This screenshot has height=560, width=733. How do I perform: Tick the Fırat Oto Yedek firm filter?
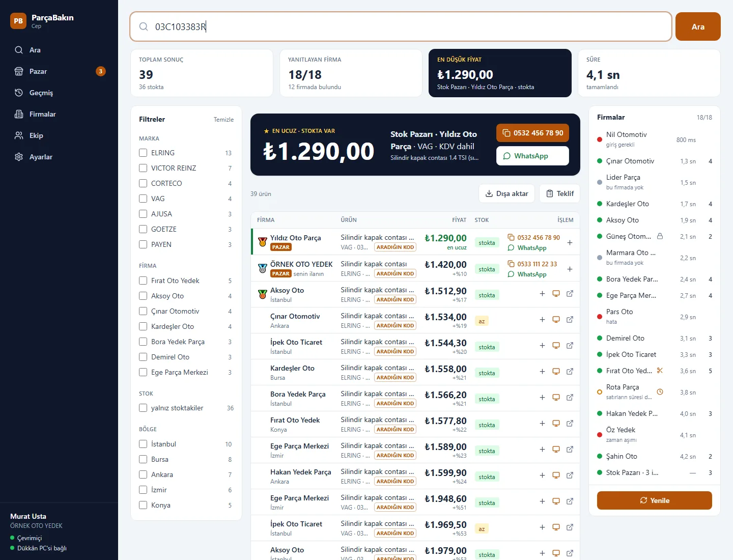[x=143, y=281]
